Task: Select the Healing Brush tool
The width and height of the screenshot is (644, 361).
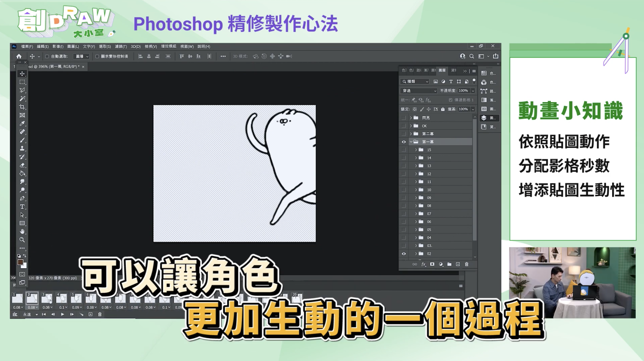Action: (22, 132)
